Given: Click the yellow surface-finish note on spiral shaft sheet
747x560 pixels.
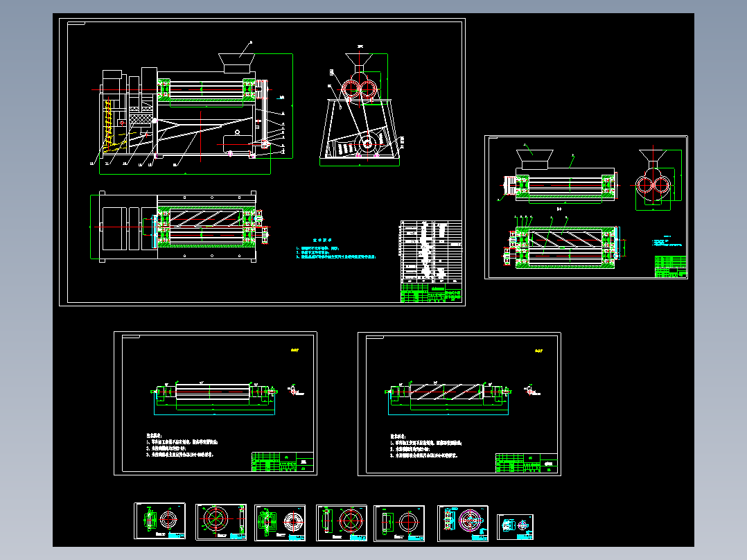Looking at the screenshot, I should click(x=538, y=351).
